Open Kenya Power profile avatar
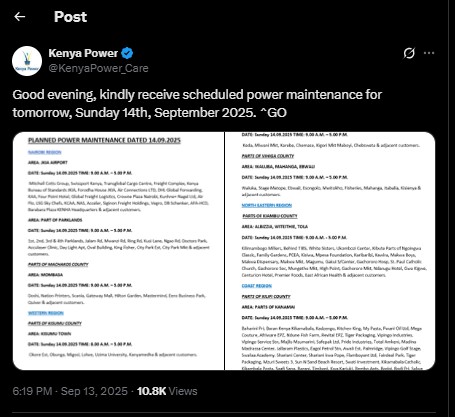Image resolution: width=455 pixels, height=417 pixels. tap(27, 61)
